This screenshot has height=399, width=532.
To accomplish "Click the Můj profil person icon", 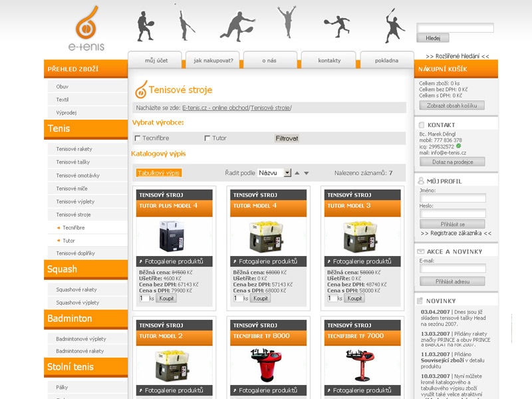I will click(x=421, y=181).
